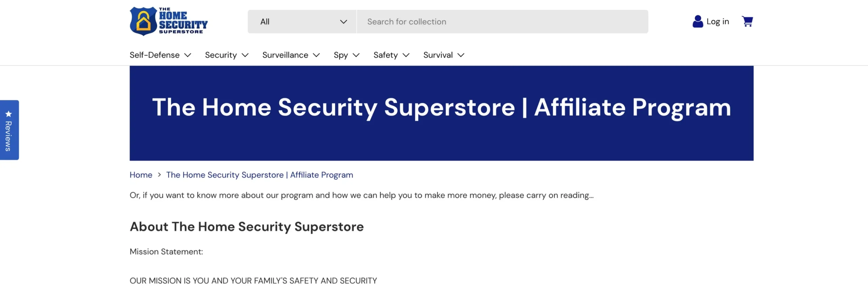868x293 pixels.
Task: Click the Affiliate Program breadcrumb link
Action: 259,175
